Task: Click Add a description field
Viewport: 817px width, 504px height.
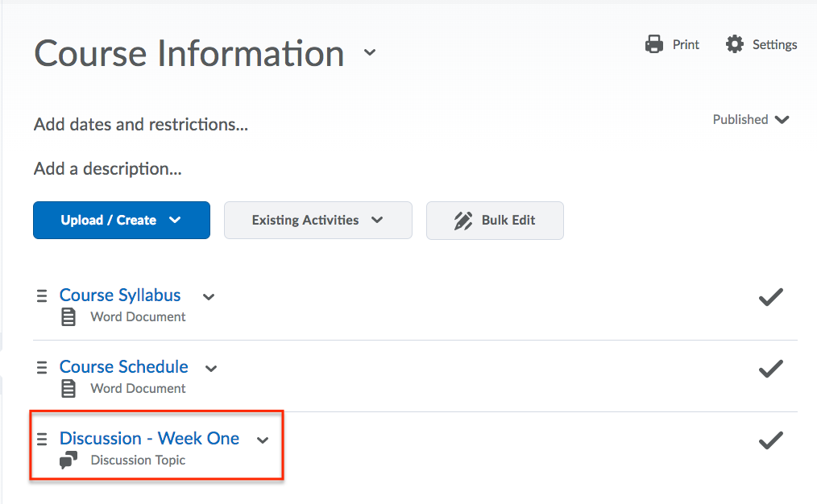Action: click(107, 169)
